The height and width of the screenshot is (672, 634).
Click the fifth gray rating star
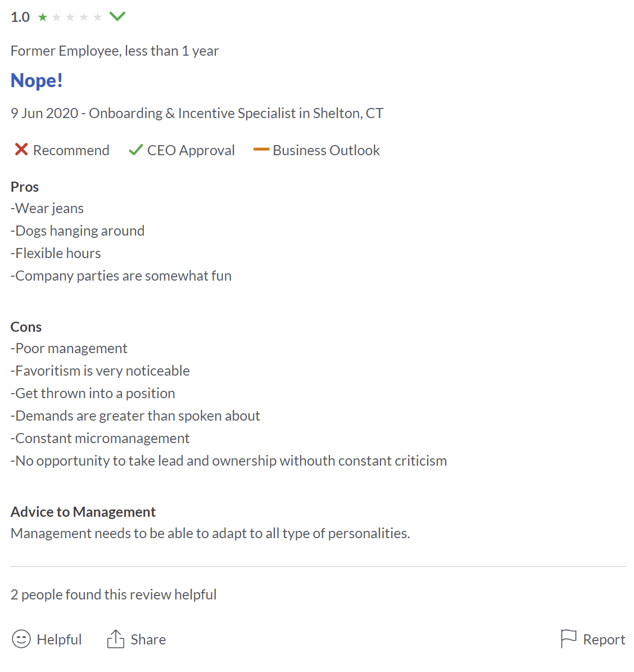click(x=97, y=17)
